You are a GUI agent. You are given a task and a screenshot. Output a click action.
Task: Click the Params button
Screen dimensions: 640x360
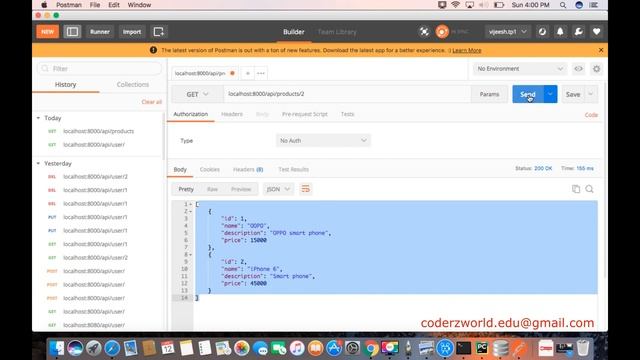[489, 94]
